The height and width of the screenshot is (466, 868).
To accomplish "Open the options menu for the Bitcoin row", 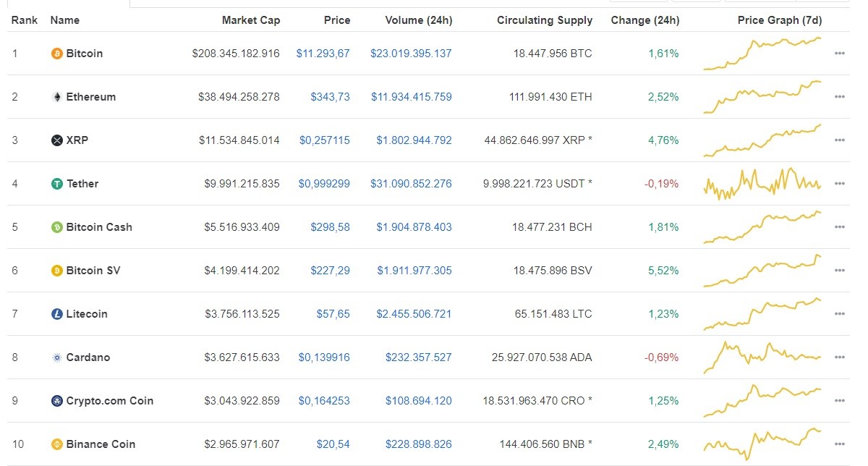I will pos(840,53).
